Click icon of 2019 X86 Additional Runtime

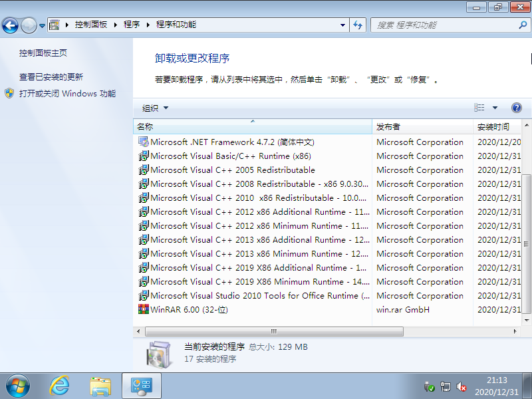(144, 267)
